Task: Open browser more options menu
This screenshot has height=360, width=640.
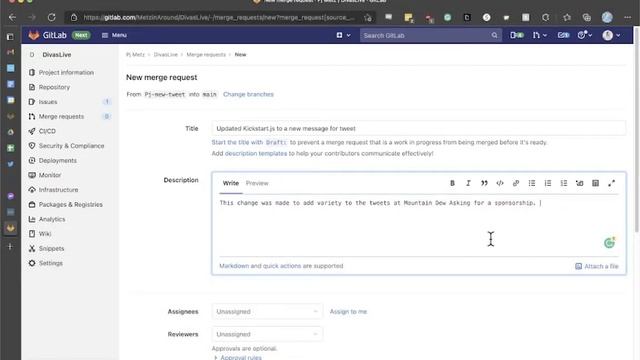Action: (x=627, y=17)
